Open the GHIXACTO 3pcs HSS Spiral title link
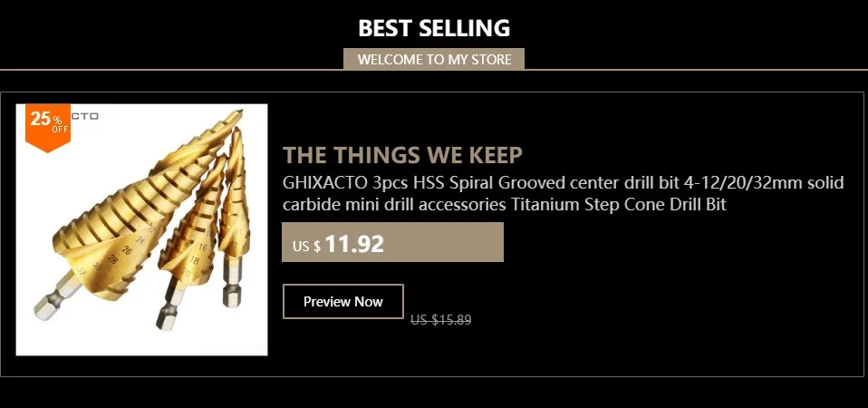This screenshot has width=868, height=408. coord(563,182)
